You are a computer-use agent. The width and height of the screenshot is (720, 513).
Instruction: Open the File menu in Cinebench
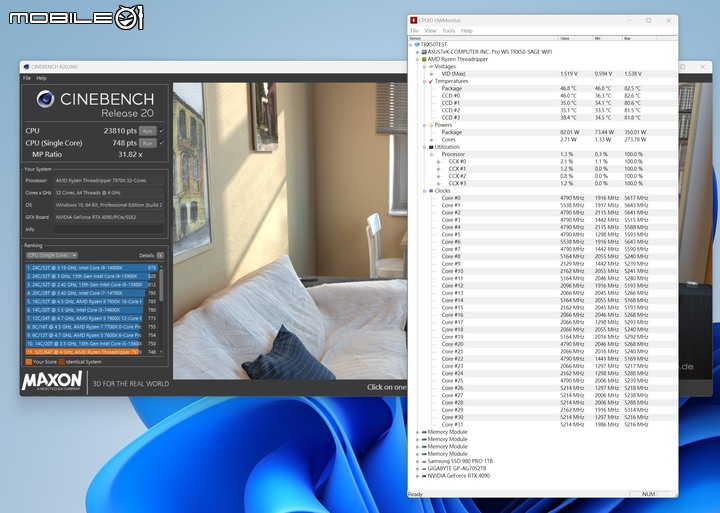27,78
